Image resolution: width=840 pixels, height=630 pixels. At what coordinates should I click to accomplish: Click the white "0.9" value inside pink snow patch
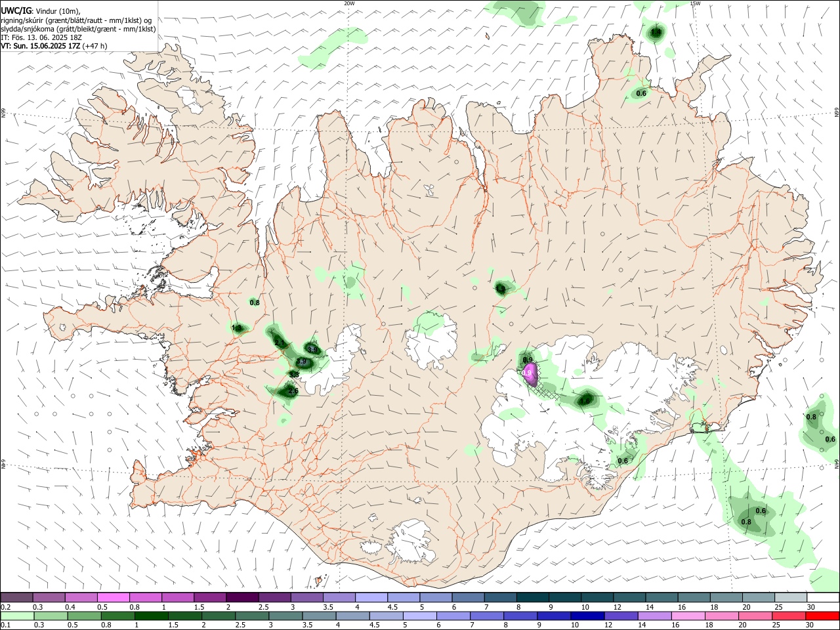527,373
